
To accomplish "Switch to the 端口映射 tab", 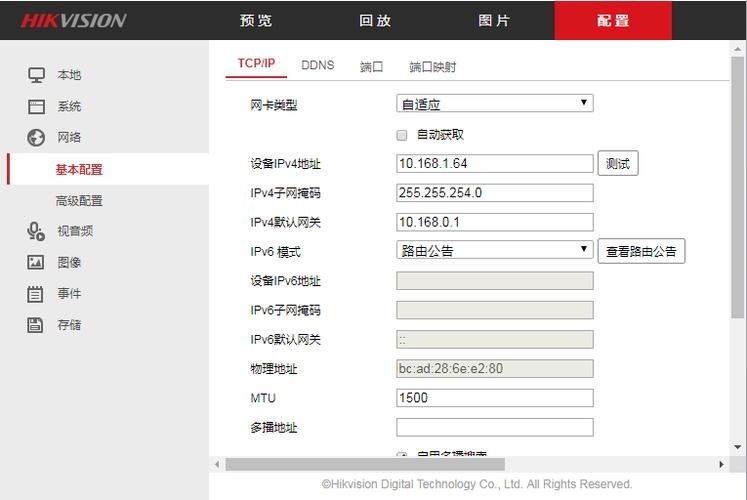I will pyautogui.click(x=433, y=67).
